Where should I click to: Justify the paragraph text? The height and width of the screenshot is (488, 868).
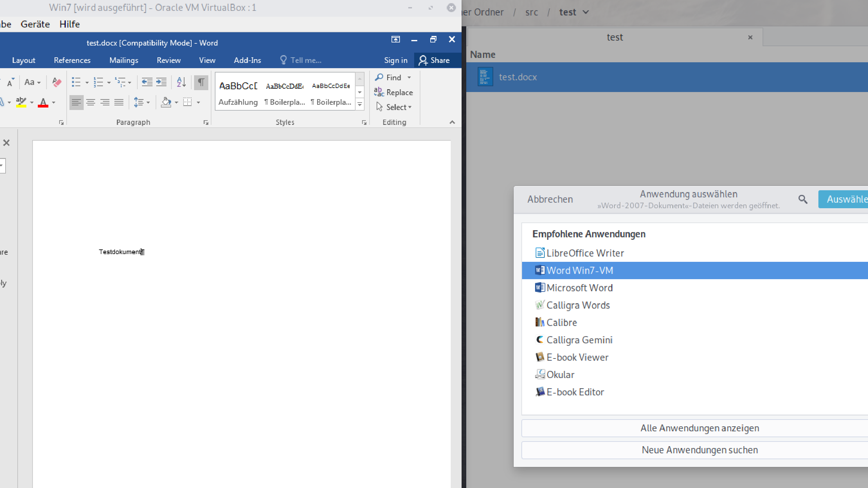click(119, 102)
